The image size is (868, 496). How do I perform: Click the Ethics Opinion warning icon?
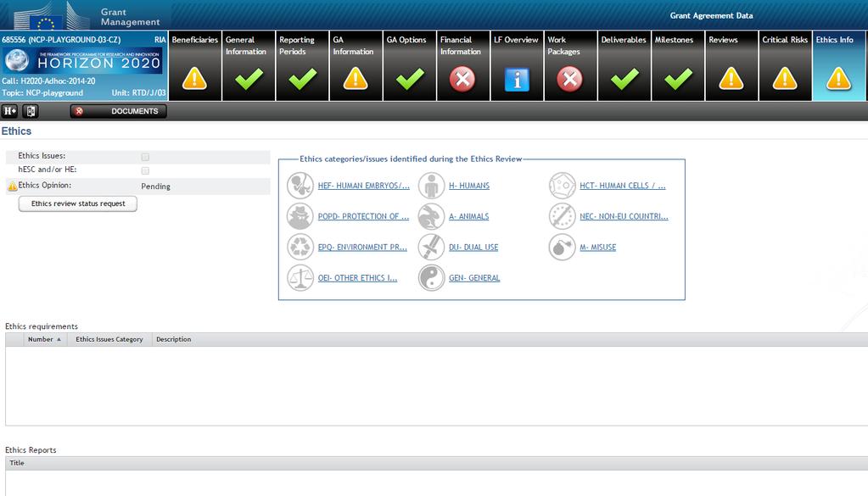[x=12, y=187]
